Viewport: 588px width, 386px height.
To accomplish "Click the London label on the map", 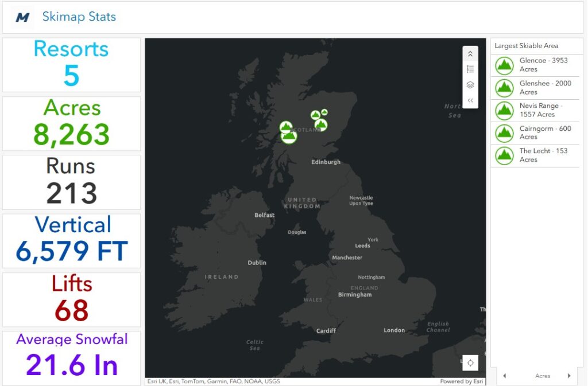I will [394, 330].
